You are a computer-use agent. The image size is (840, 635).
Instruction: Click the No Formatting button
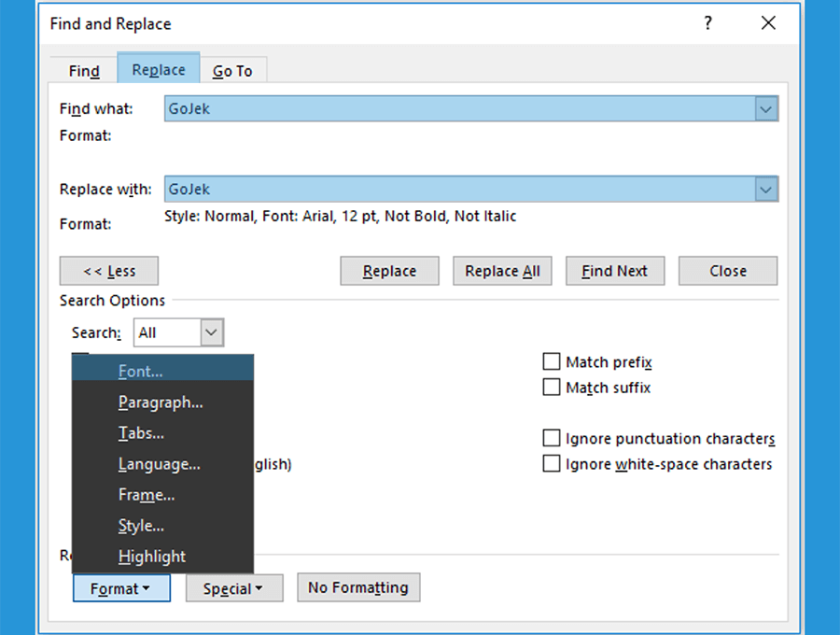(358, 587)
